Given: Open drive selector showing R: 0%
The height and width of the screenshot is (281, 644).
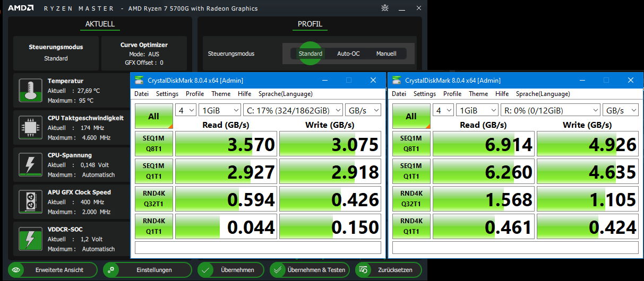Looking at the screenshot, I should coord(550,110).
